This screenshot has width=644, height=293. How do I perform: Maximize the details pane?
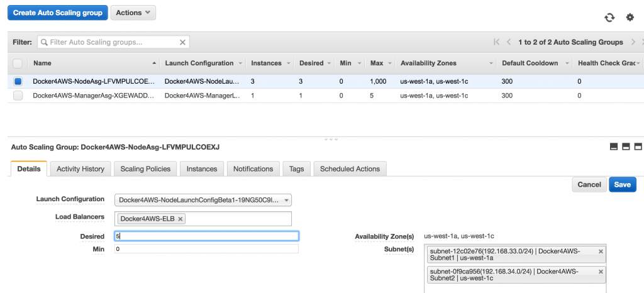click(638, 147)
